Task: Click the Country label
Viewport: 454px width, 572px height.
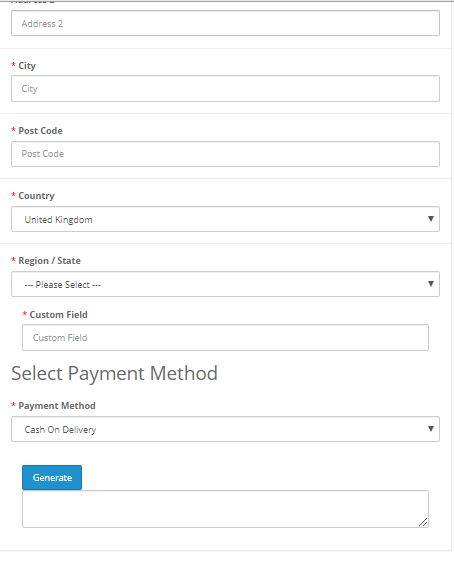Action: [x=36, y=196]
